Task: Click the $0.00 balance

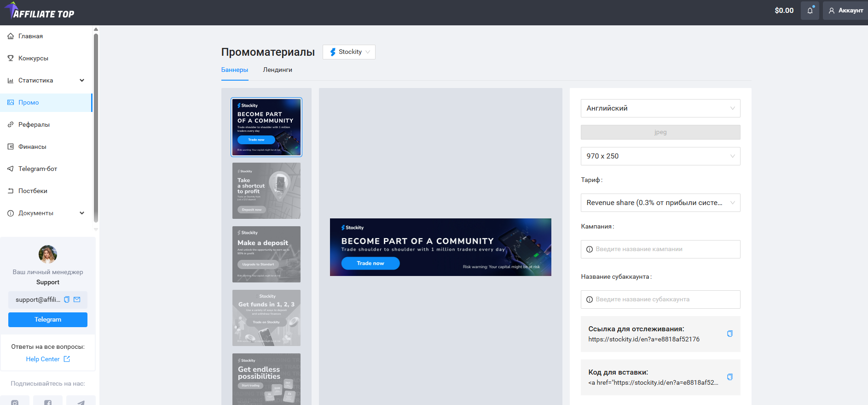Action: pyautogui.click(x=784, y=11)
